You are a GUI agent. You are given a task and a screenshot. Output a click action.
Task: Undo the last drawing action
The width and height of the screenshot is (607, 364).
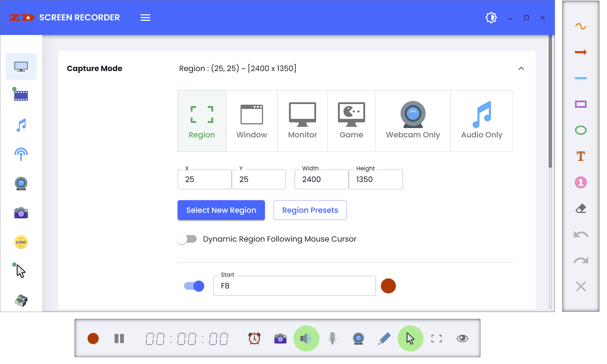(x=581, y=234)
